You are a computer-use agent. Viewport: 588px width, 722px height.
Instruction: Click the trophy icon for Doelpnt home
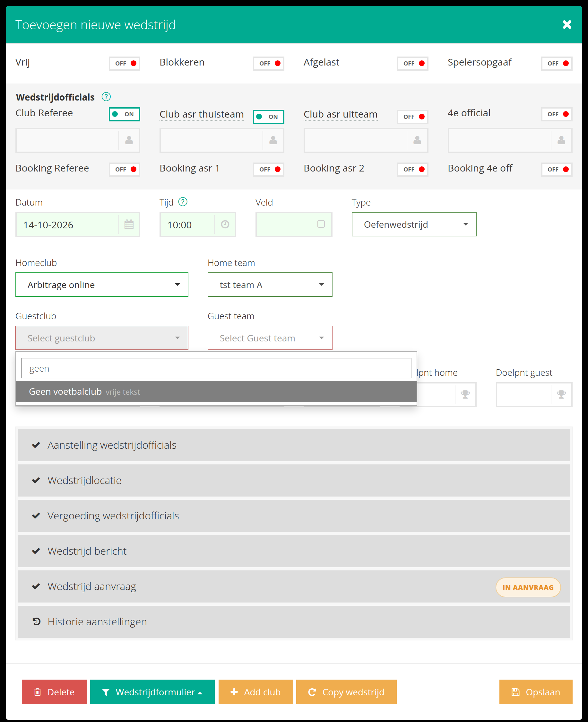click(465, 394)
